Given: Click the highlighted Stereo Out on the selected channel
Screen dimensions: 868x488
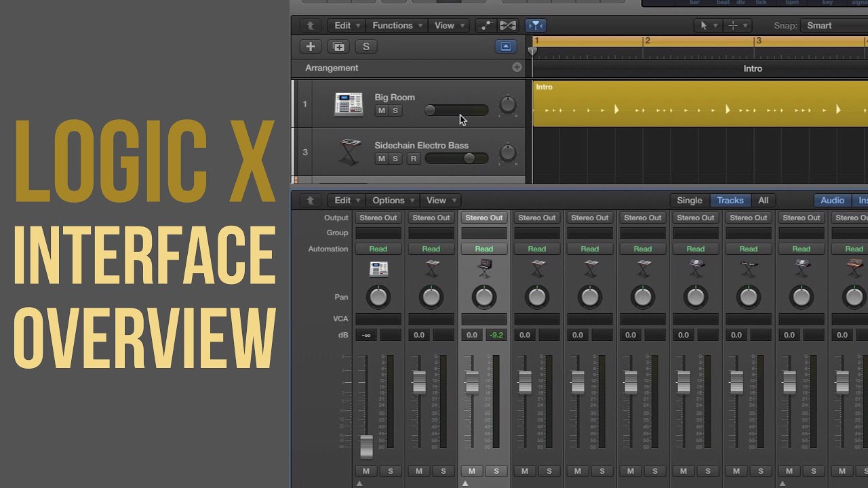Looking at the screenshot, I should click(x=484, y=218).
